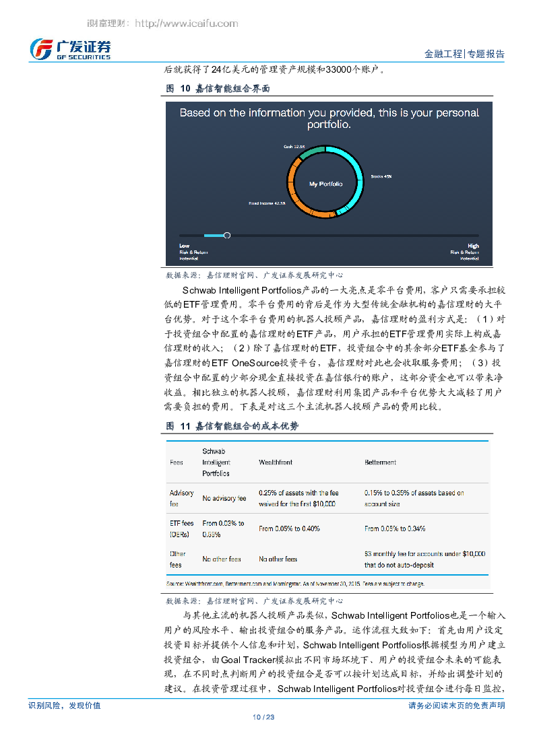Click the 图 11 figure caption
Viewport: 535px width, 756px height.
click(x=232, y=426)
